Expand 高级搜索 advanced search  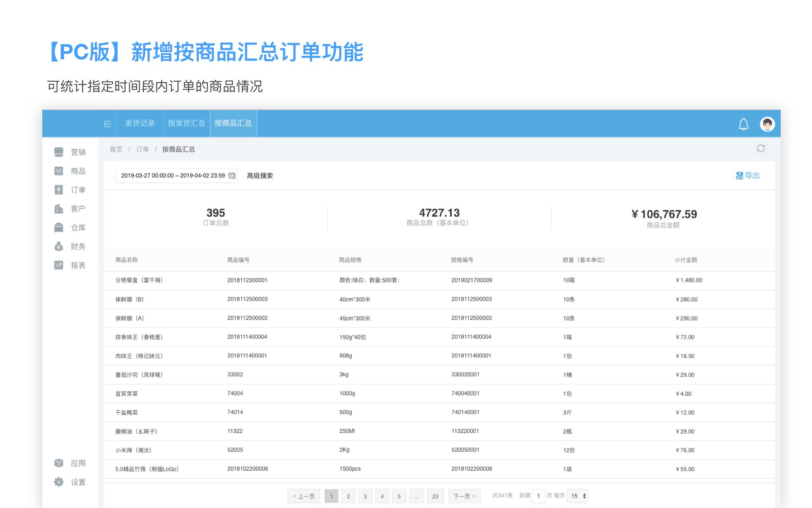click(260, 176)
